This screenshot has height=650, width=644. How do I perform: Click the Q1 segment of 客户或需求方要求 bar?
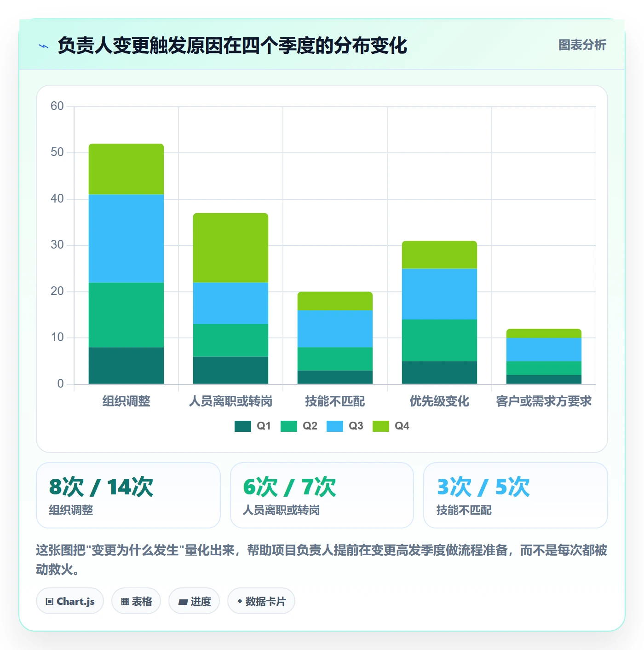tap(544, 379)
